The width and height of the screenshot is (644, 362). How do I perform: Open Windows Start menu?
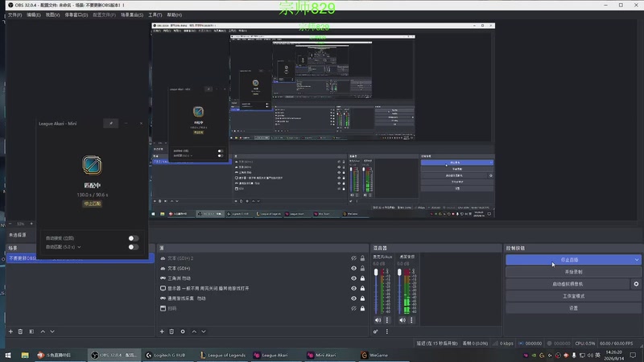(8, 355)
